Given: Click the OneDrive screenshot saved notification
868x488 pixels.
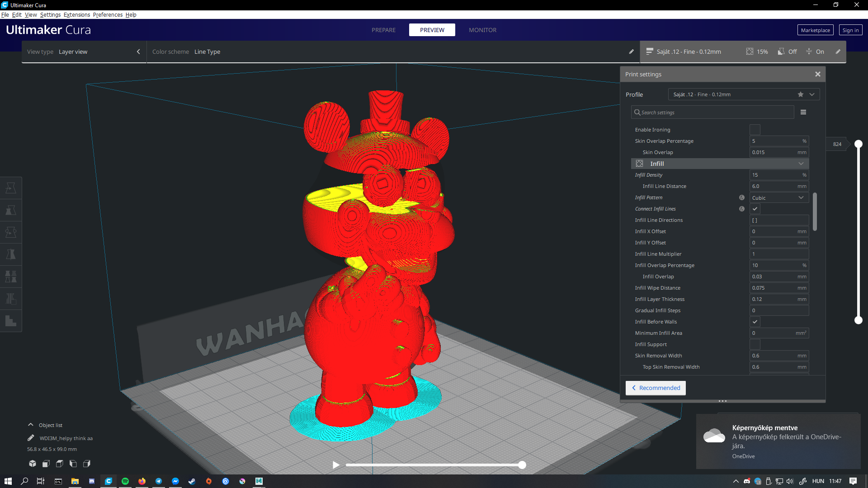Looking at the screenshot, I should tap(778, 441).
